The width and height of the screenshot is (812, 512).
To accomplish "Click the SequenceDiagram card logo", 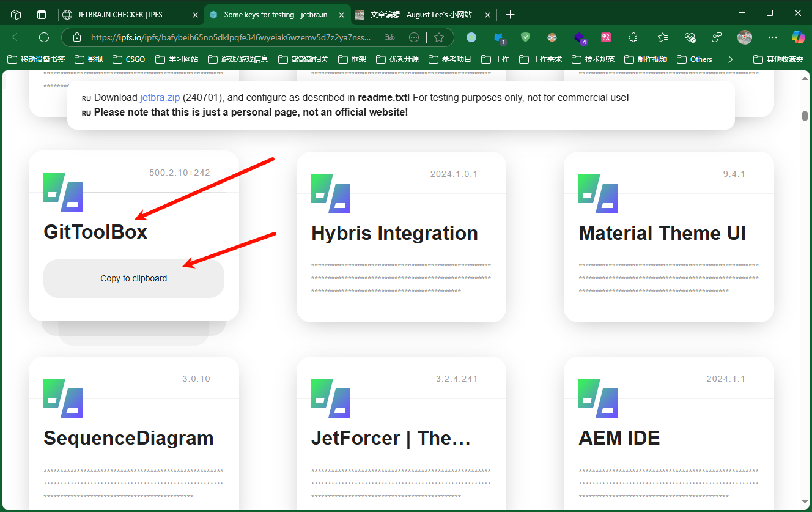I will click(63, 398).
